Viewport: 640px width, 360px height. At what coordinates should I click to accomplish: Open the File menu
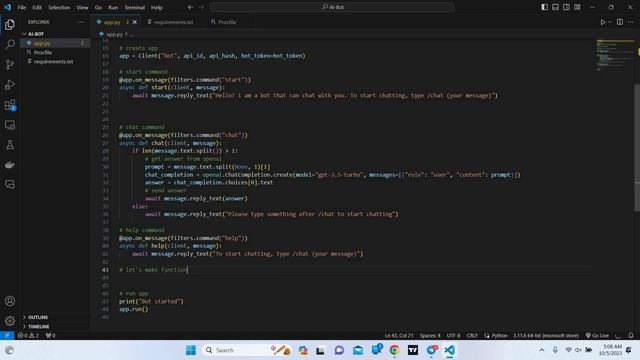click(22, 7)
